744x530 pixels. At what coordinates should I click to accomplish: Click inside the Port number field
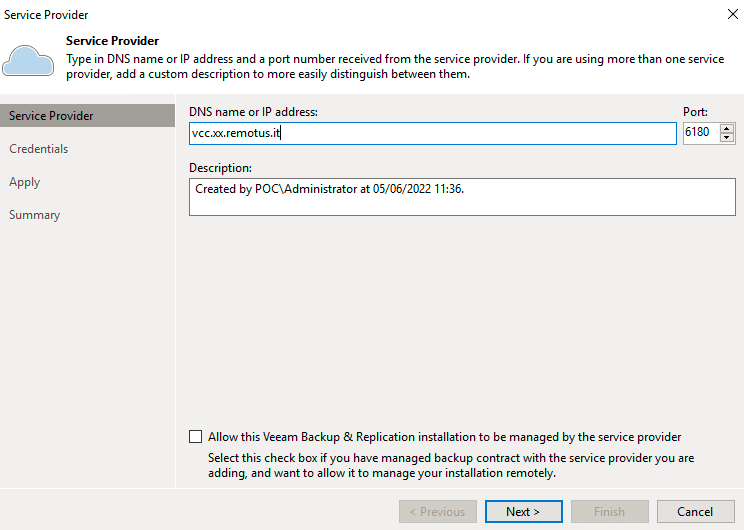(701, 132)
